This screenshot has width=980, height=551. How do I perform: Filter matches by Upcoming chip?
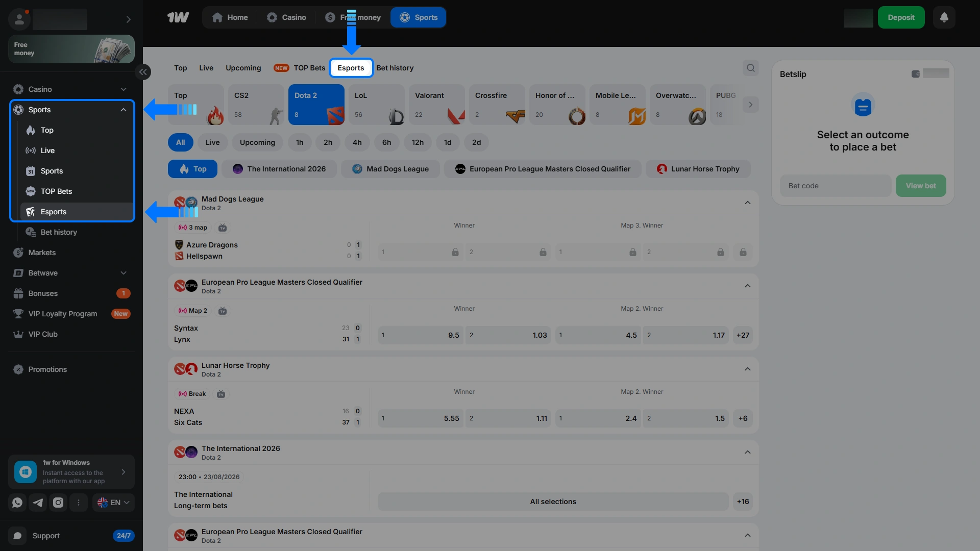click(257, 142)
